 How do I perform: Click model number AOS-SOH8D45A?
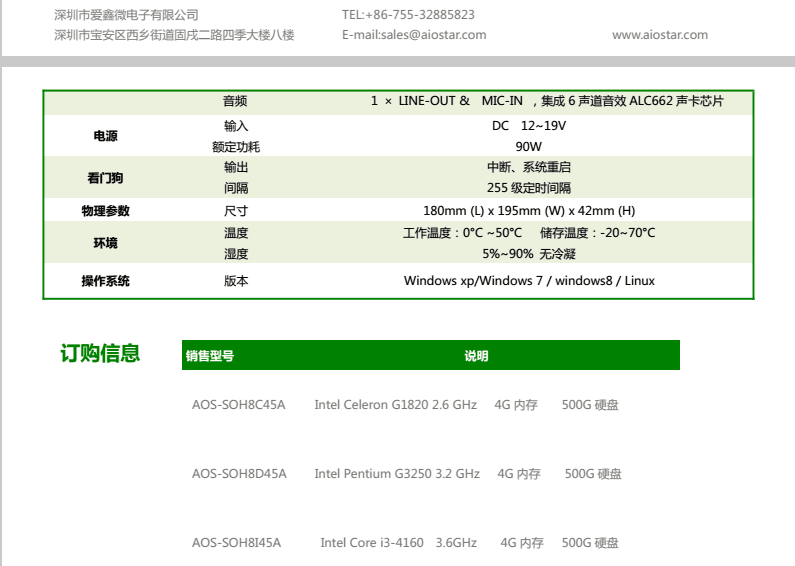tap(239, 474)
